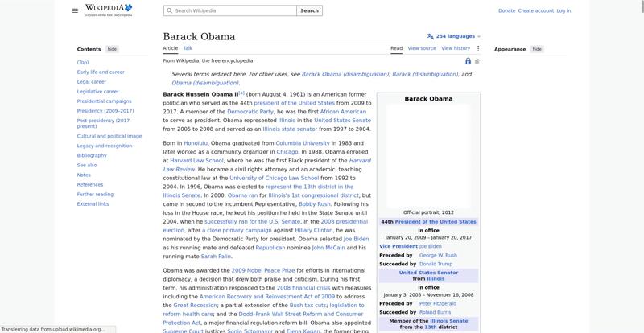Click the semi-protected padlock icon
644x333 pixels.
pyautogui.click(x=468, y=61)
